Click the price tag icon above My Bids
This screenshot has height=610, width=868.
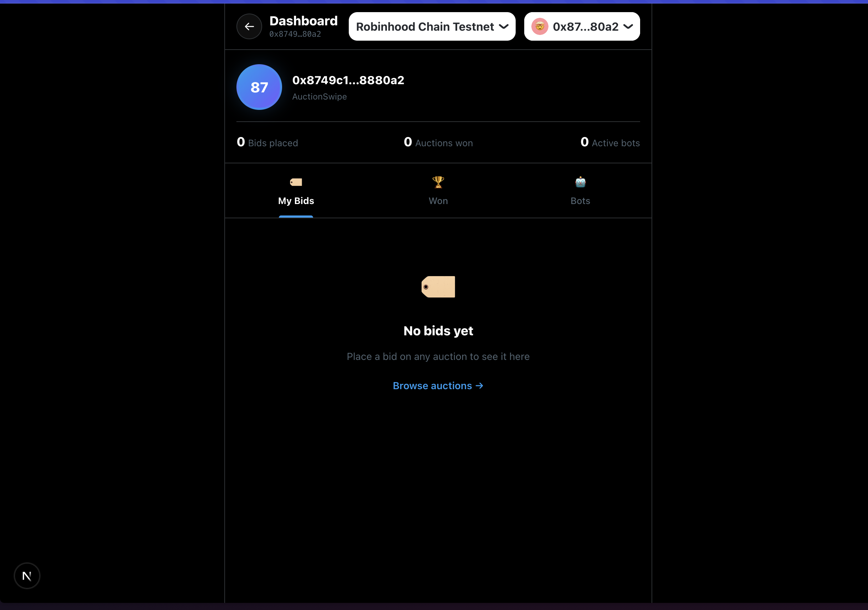(x=296, y=182)
